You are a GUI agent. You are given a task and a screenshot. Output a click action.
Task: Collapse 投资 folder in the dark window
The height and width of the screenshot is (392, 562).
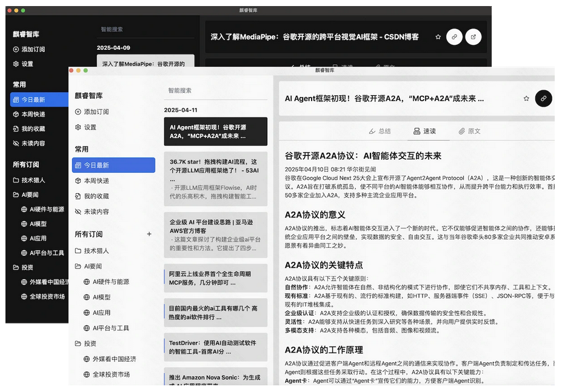click(23, 267)
